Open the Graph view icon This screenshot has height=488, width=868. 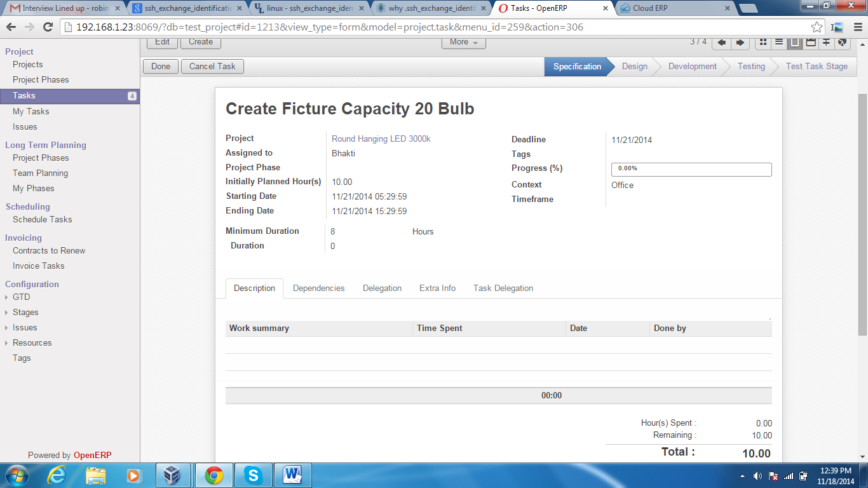click(842, 43)
